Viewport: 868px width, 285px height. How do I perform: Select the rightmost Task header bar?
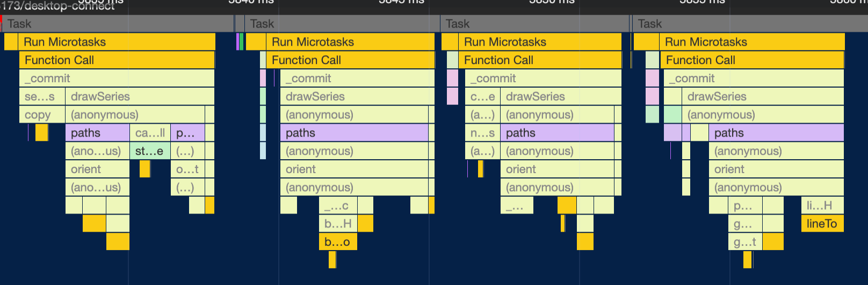tap(750, 24)
